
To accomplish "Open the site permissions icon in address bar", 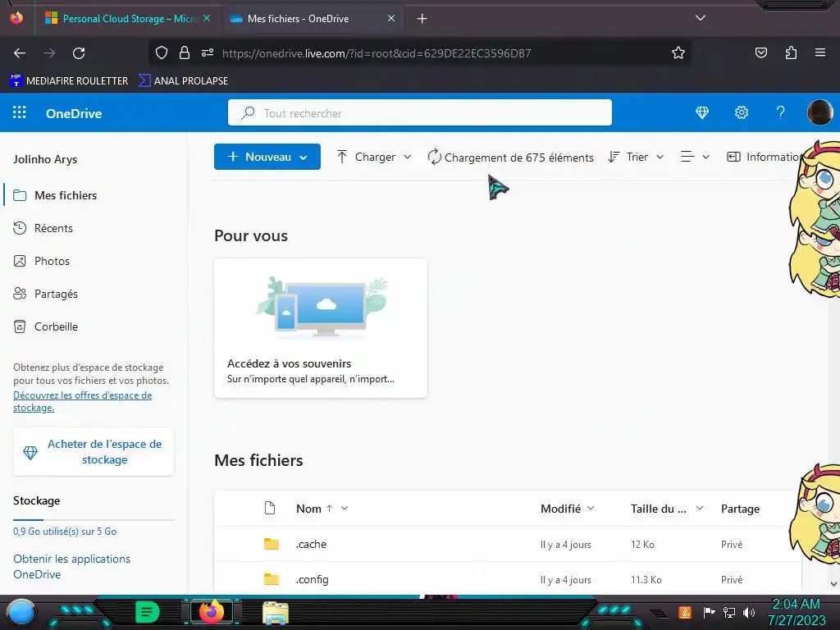I will coord(208,53).
